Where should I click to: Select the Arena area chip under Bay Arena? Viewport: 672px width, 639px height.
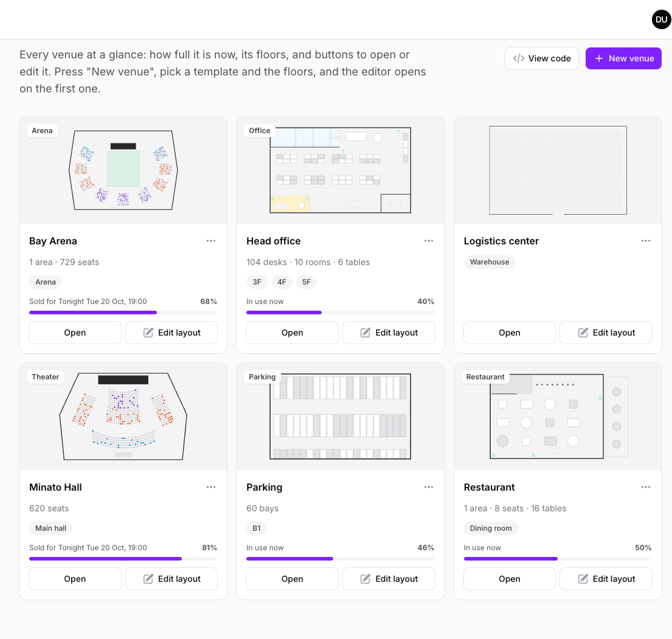point(46,282)
